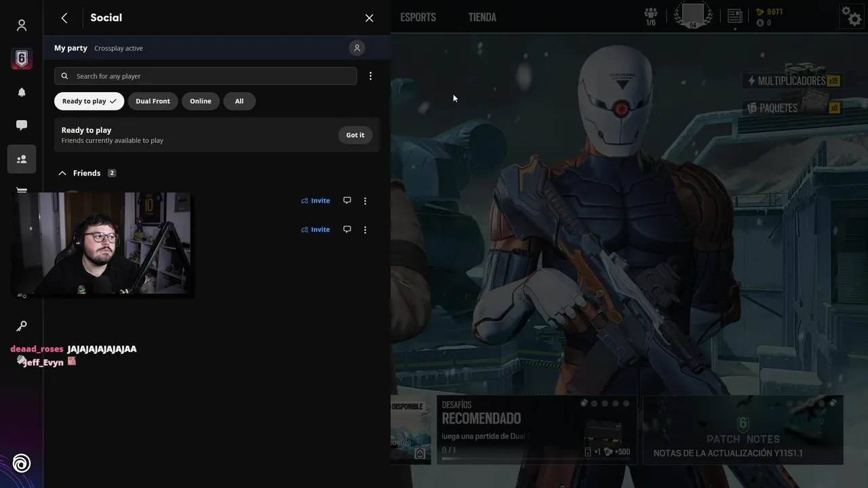Viewport: 868px width, 488px height.
Task: Click the deaad_roses chat username
Action: click(37, 349)
